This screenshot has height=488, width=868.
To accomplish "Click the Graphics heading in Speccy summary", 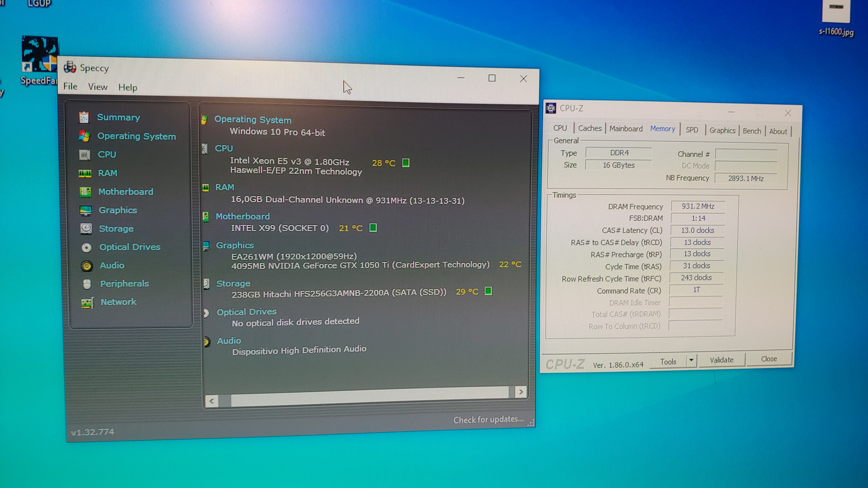I will (235, 245).
